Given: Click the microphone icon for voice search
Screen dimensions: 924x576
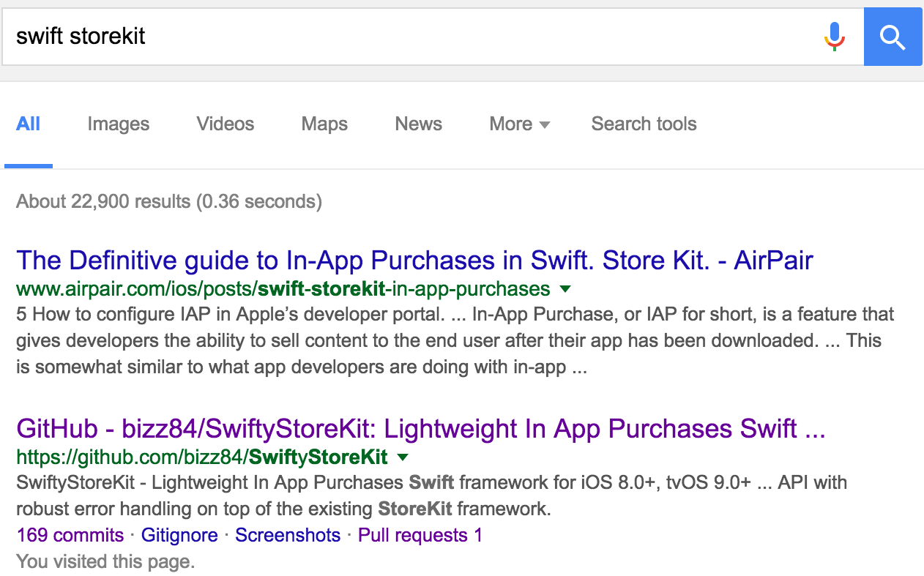Looking at the screenshot, I should point(834,37).
